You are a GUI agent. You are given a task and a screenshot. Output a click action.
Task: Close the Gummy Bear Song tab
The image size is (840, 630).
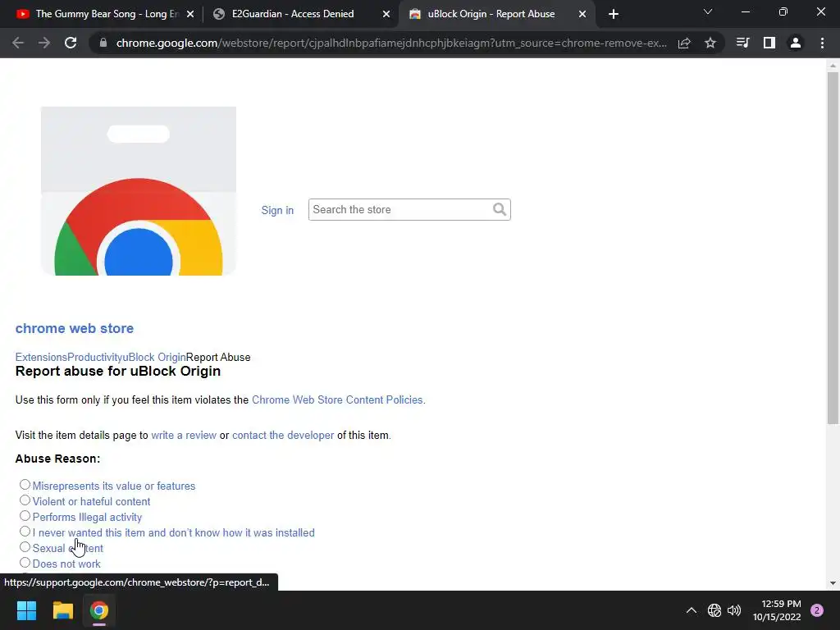(190, 14)
